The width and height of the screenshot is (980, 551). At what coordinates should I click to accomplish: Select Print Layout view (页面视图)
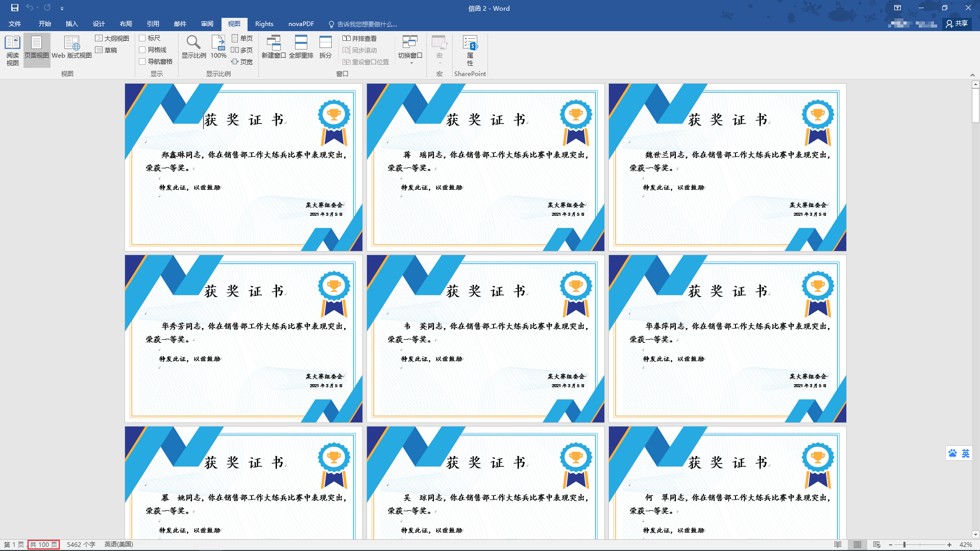[37, 51]
